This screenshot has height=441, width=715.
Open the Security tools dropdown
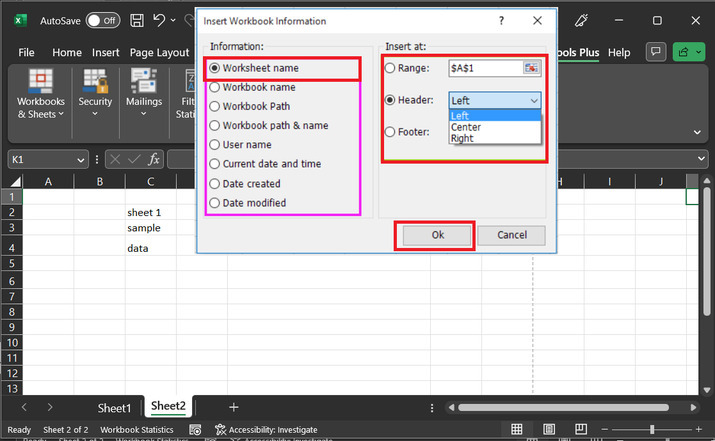[x=95, y=93]
